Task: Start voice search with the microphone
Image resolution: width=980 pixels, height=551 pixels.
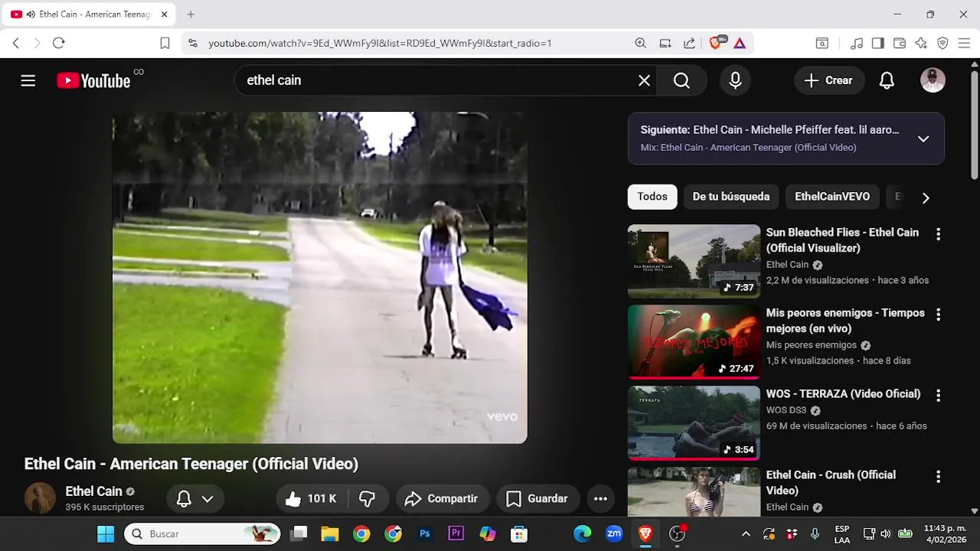Action: coord(735,80)
